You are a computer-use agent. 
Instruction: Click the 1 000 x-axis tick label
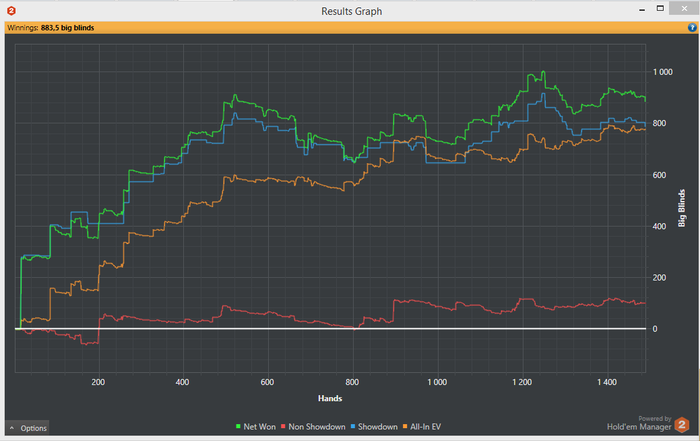point(437,382)
